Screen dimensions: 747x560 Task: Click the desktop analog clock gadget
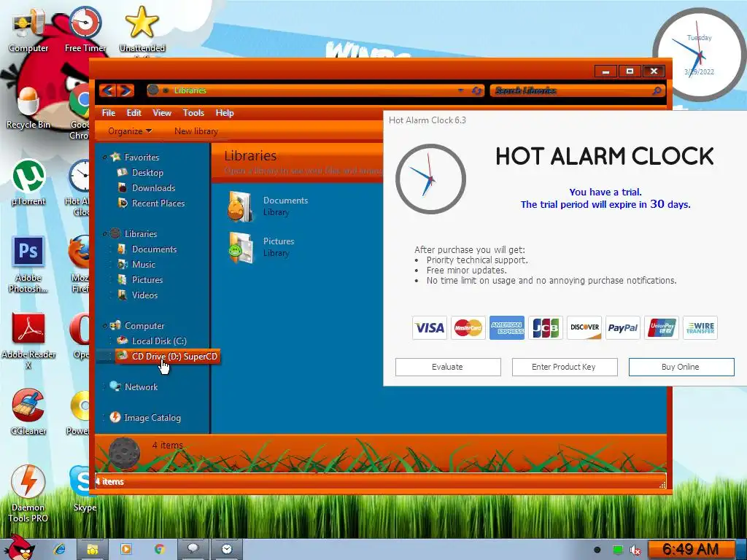(x=698, y=55)
